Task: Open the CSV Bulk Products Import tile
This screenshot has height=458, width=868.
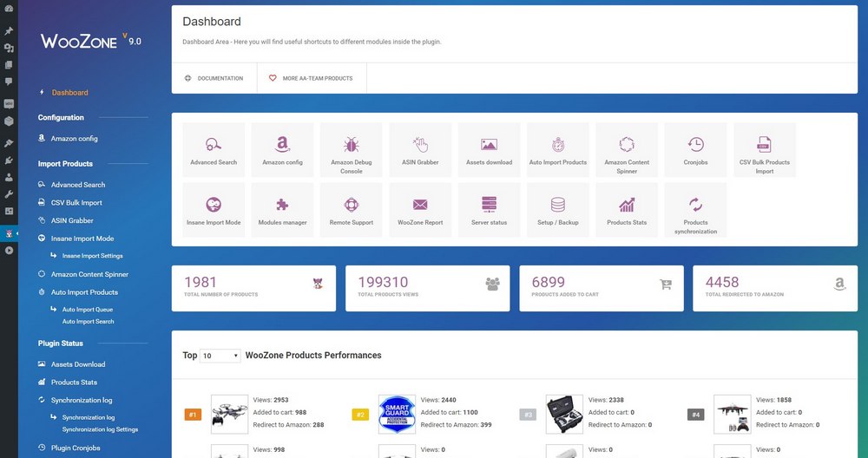Action: tap(765, 150)
